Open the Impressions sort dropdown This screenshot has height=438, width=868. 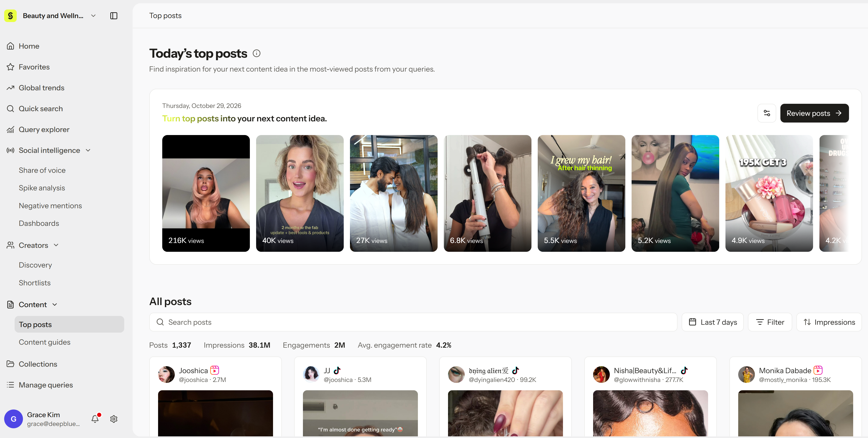[829, 322]
